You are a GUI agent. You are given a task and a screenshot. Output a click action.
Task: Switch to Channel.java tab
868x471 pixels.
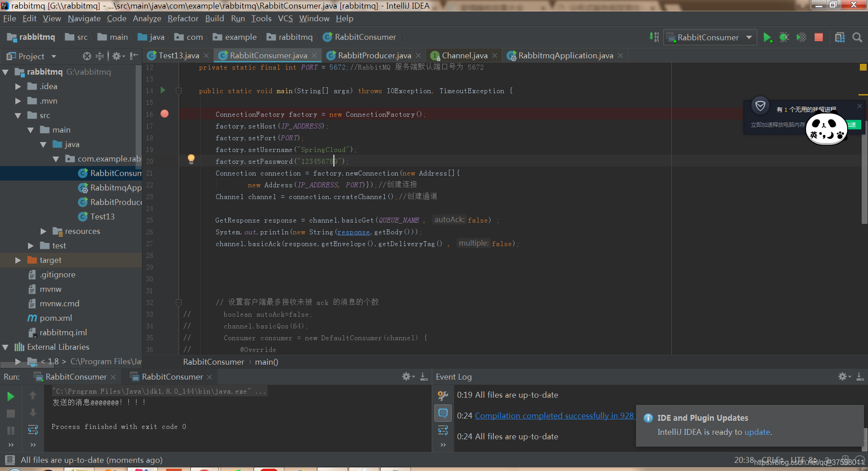[x=464, y=56]
